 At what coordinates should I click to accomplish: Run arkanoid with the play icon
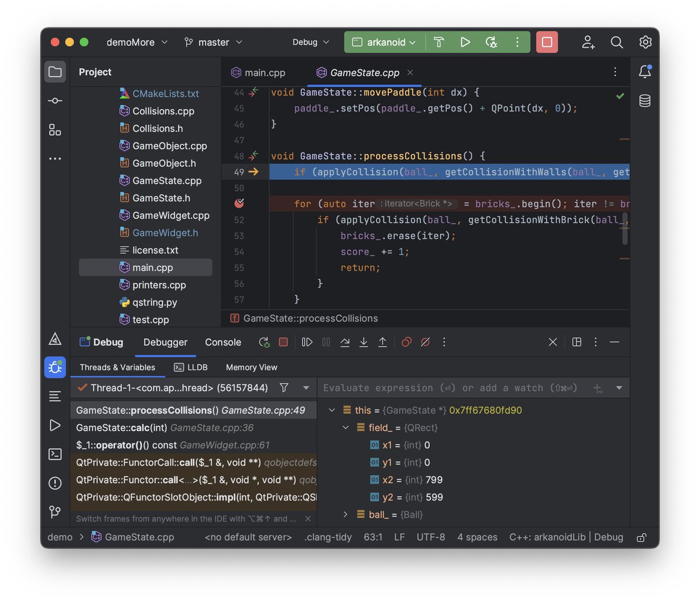[x=465, y=42]
